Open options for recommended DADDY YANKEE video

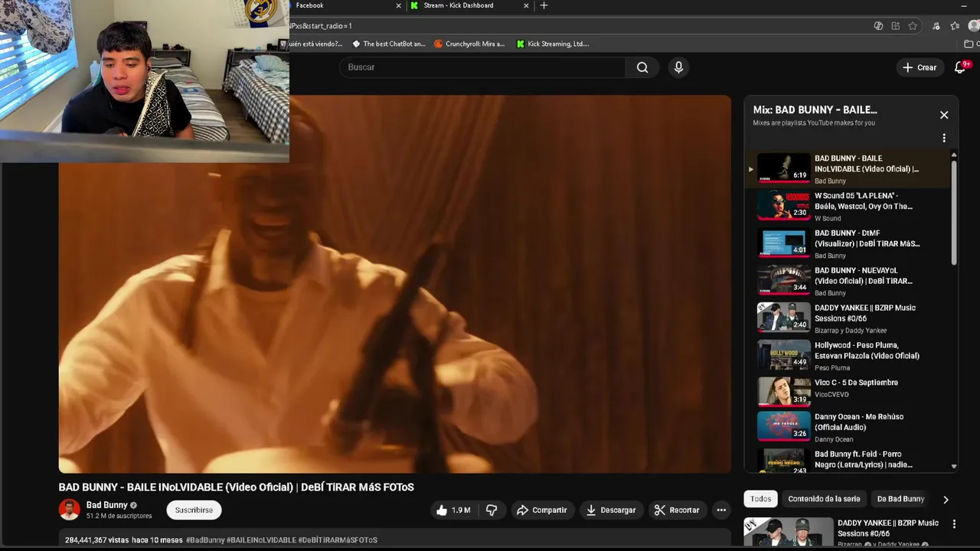[x=954, y=524]
